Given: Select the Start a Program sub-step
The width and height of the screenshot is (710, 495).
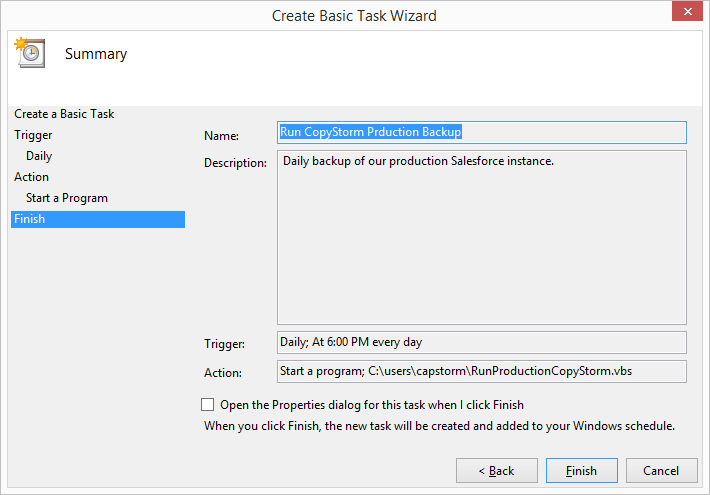Looking at the screenshot, I should tap(67, 198).
